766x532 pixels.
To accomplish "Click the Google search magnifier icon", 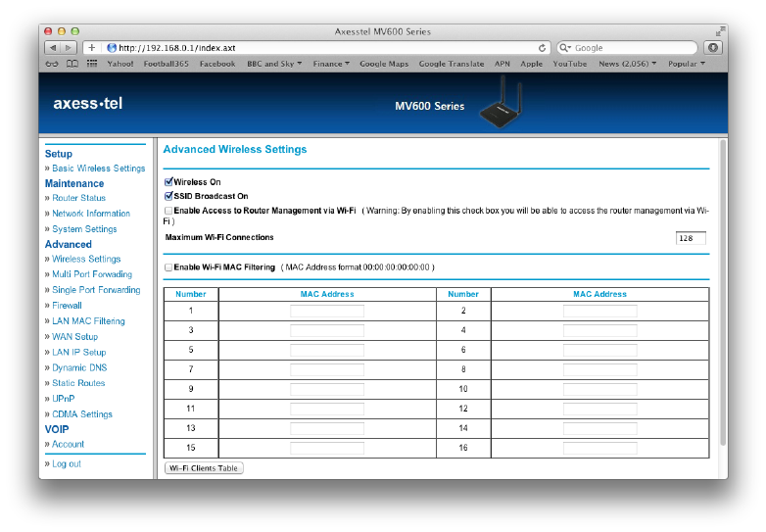I will [x=565, y=47].
